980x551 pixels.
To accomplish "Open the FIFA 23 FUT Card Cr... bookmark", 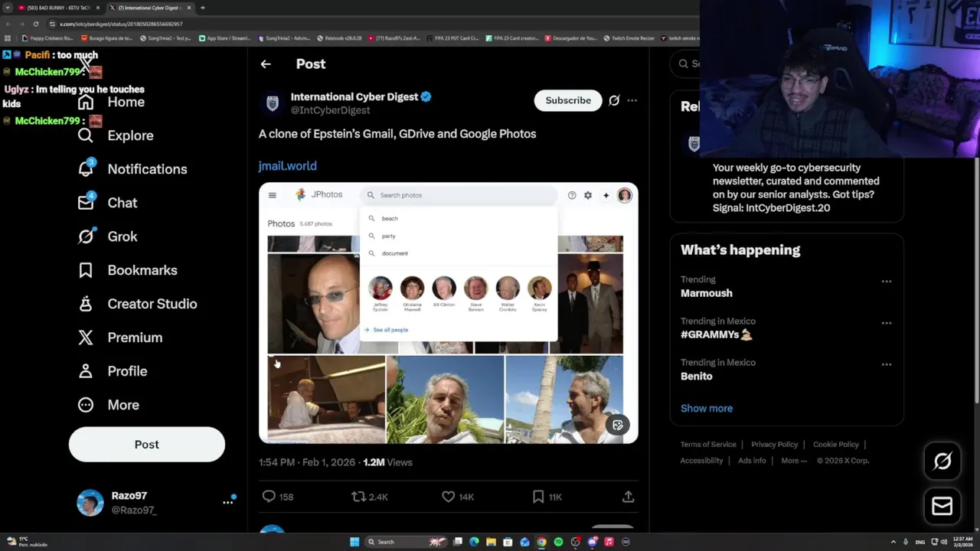I will (455, 38).
